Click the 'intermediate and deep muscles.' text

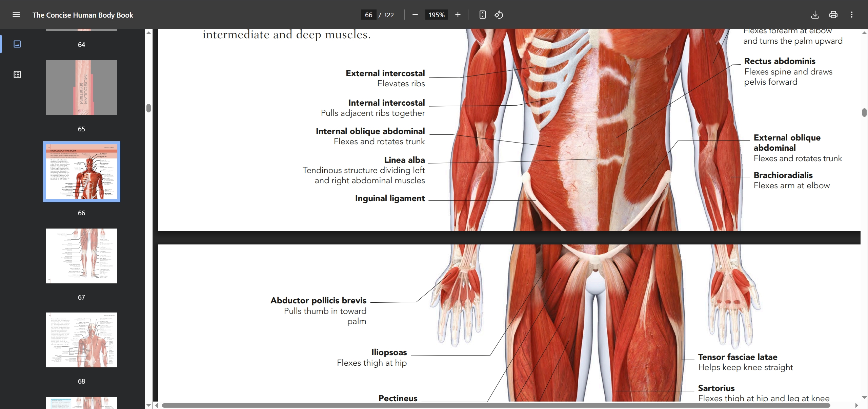(x=286, y=35)
